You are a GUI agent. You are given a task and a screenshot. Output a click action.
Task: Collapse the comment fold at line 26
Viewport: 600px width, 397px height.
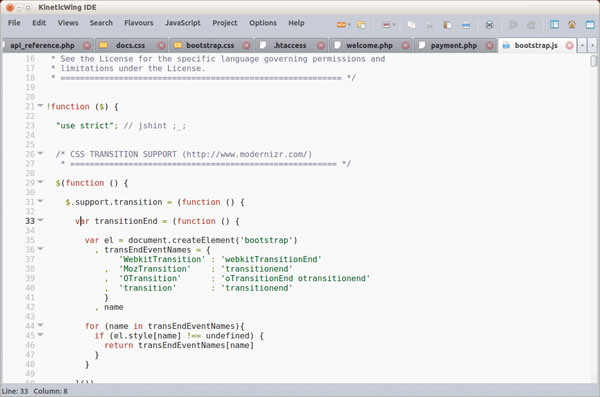[x=40, y=154]
